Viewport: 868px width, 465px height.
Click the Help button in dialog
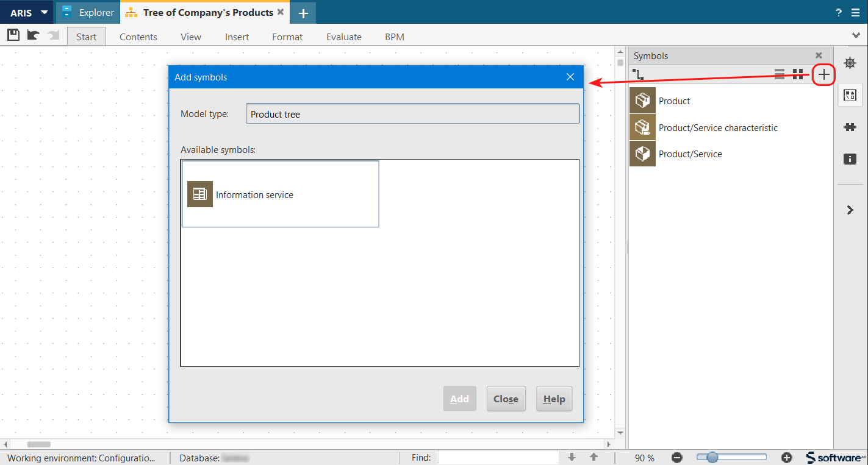tap(554, 399)
